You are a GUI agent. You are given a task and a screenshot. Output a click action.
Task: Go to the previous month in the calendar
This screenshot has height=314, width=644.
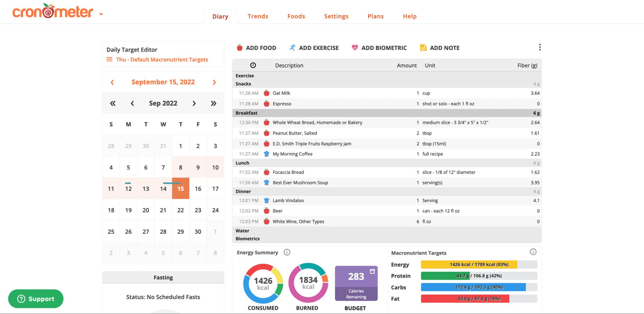pos(132,104)
